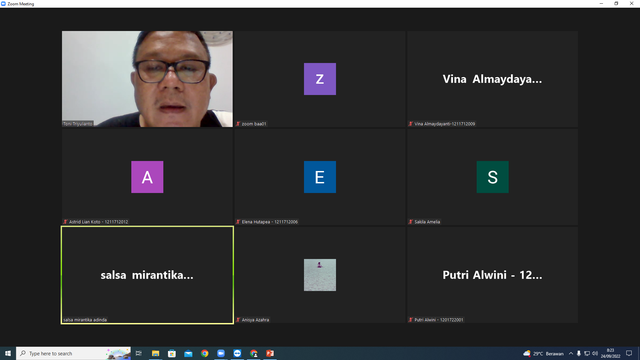Click the muted mic icon beside Putri Alwini - 1201722001
This screenshot has height=360, width=640.
click(x=411, y=320)
